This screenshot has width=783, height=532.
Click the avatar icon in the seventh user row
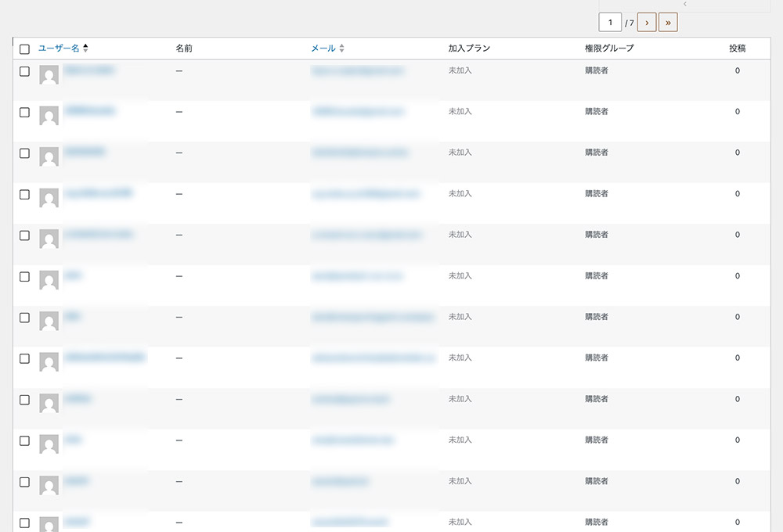pyautogui.click(x=49, y=321)
